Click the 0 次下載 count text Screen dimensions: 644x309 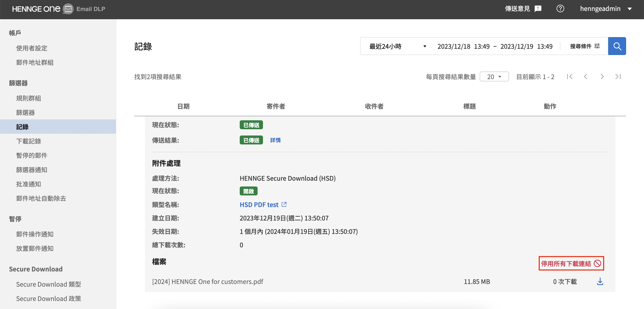click(565, 281)
